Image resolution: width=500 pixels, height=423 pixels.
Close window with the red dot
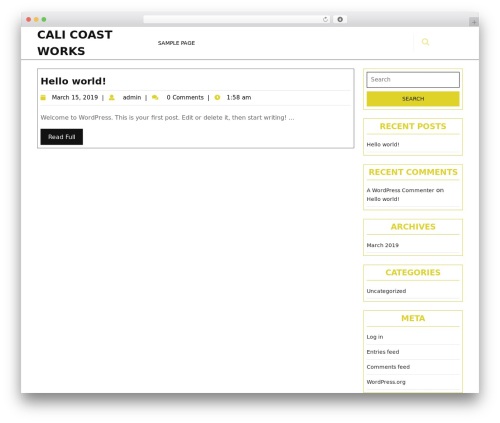29,19
